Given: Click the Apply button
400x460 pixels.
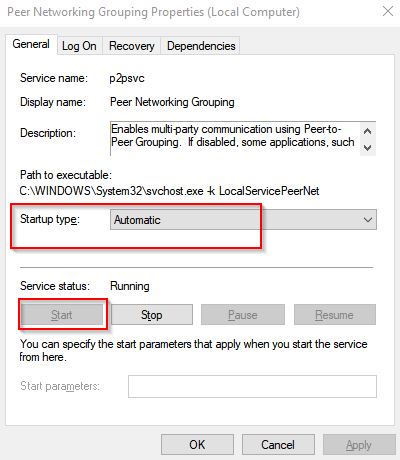Looking at the screenshot, I should 359,444.
